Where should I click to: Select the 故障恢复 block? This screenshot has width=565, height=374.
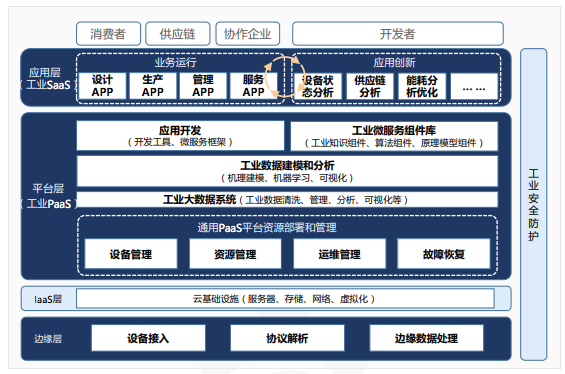point(444,254)
